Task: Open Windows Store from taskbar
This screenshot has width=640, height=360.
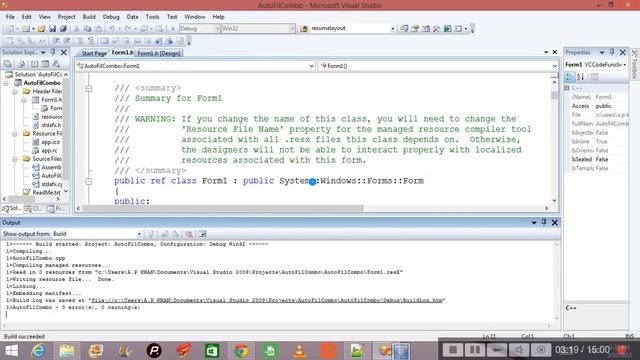Action: [x=212, y=351]
